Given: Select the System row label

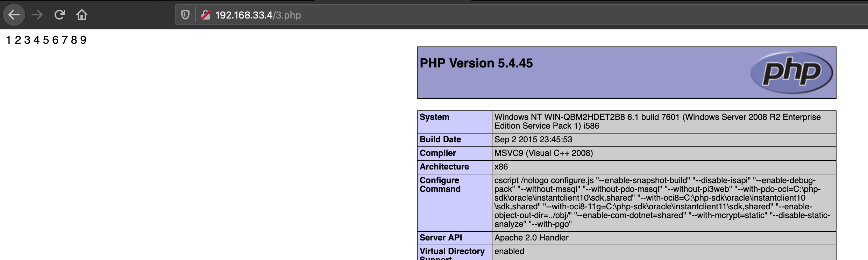Looking at the screenshot, I should click(434, 117).
